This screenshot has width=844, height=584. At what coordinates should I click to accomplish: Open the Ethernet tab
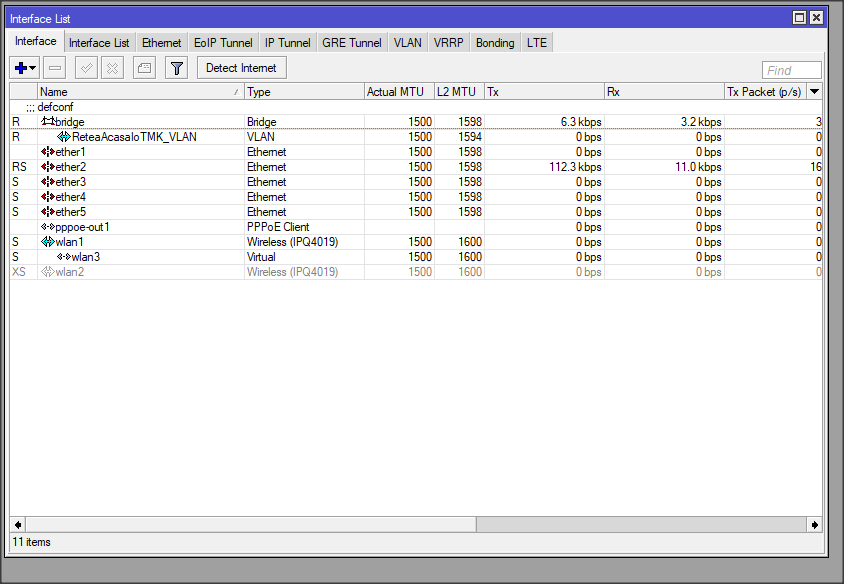pyautogui.click(x=161, y=42)
